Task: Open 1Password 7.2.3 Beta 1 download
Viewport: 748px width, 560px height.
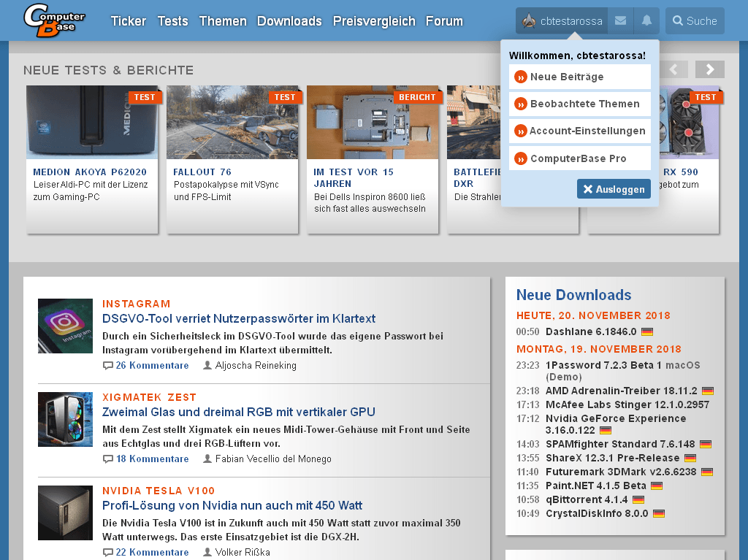Action: tap(622, 371)
